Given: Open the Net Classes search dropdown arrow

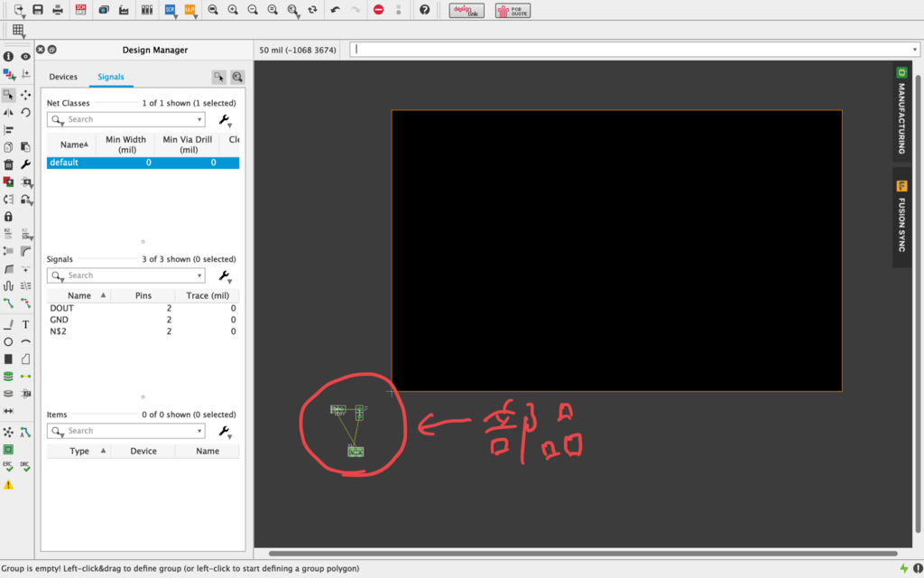Looking at the screenshot, I should 199,119.
